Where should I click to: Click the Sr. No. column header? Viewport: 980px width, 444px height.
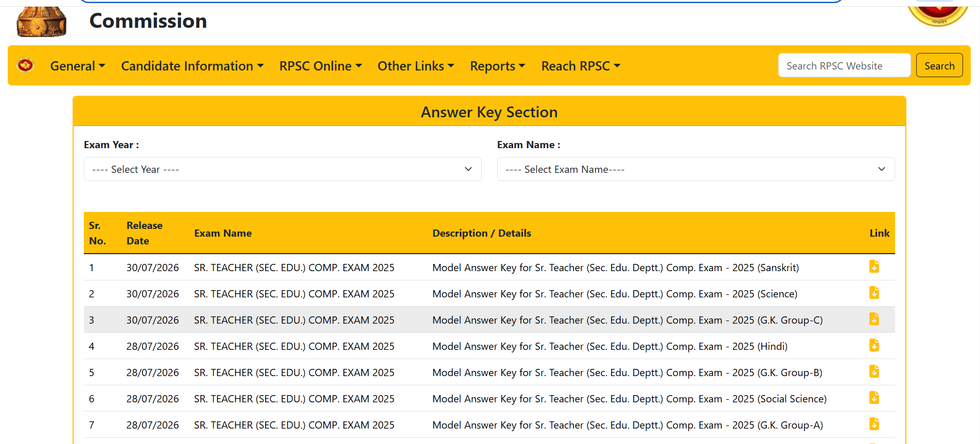pyautogui.click(x=97, y=233)
